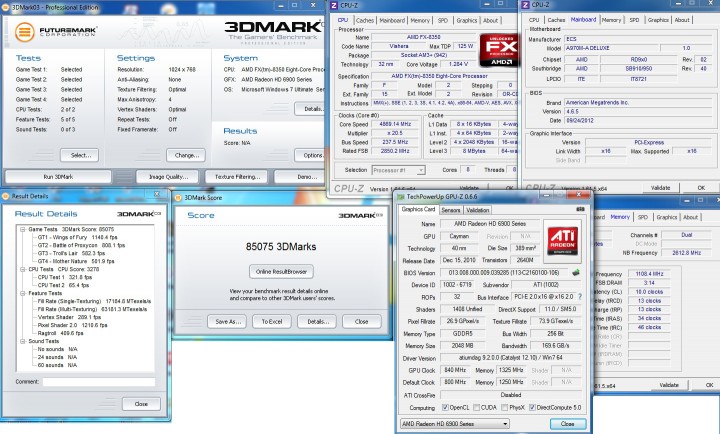Open the Graphics tab in CPU-Z CPU window
Image resolution: width=720 pixels, height=434 pixels.
click(x=467, y=20)
